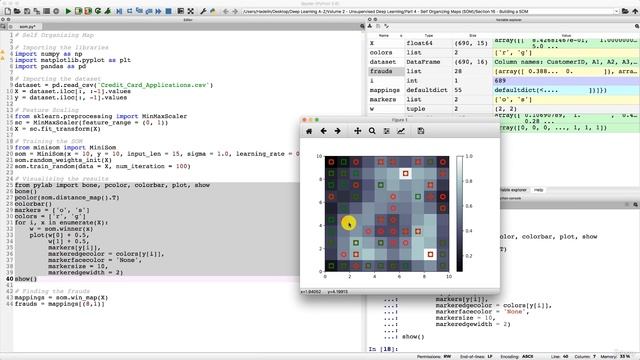Click line 43 mappings = som.win_map(X)
The image size is (640, 360).
pos(61,298)
